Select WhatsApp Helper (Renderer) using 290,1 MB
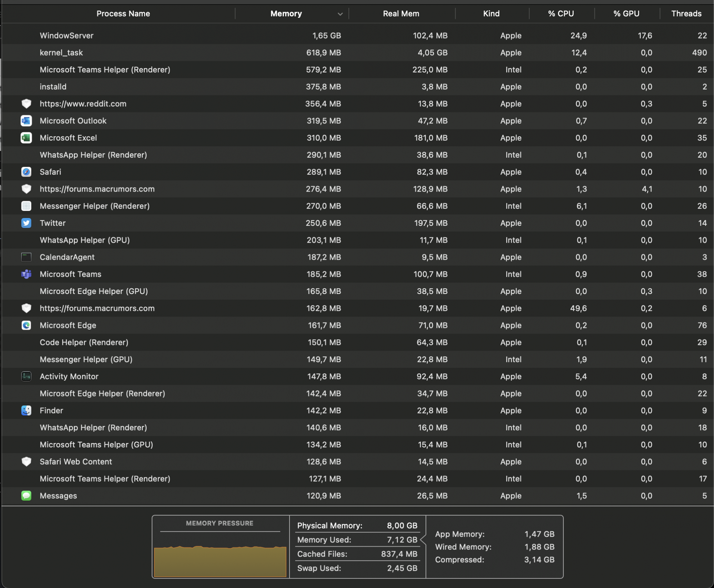Image resolution: width=714 pixels, height=588 pixels. (358, 155)
